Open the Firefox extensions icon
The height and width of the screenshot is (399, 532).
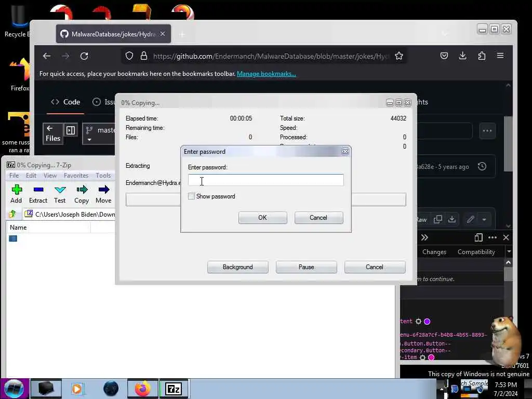pyautogui.click(x=482, y=56)
